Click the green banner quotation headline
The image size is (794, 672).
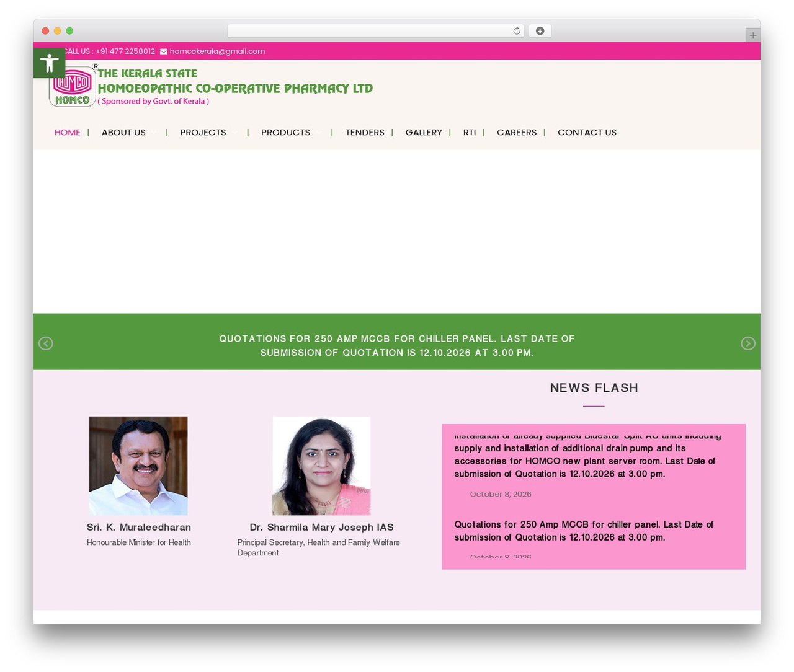pyautogui.click(x=397, y=345)
